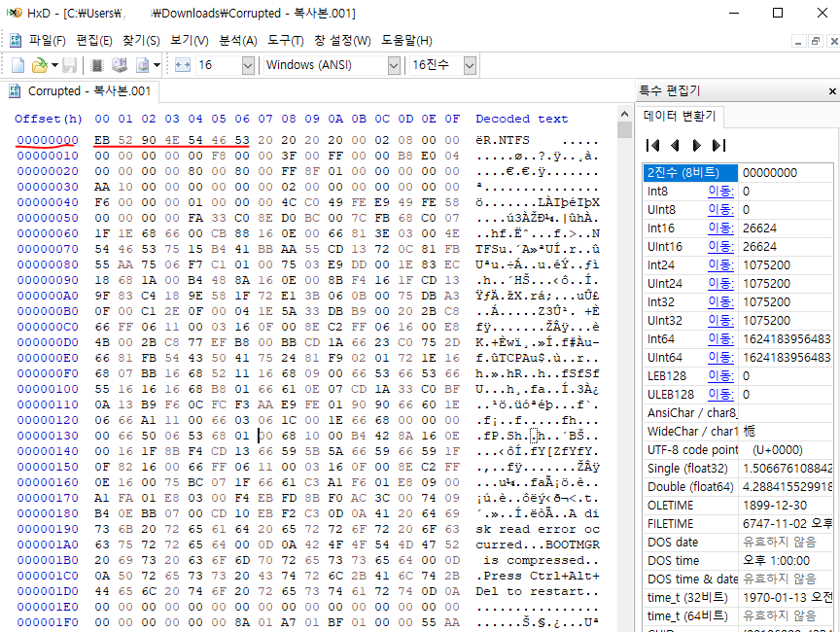Click the Int24 value 1075200
Viewport: 840px width, 632px height.
[x=767, y=265]
